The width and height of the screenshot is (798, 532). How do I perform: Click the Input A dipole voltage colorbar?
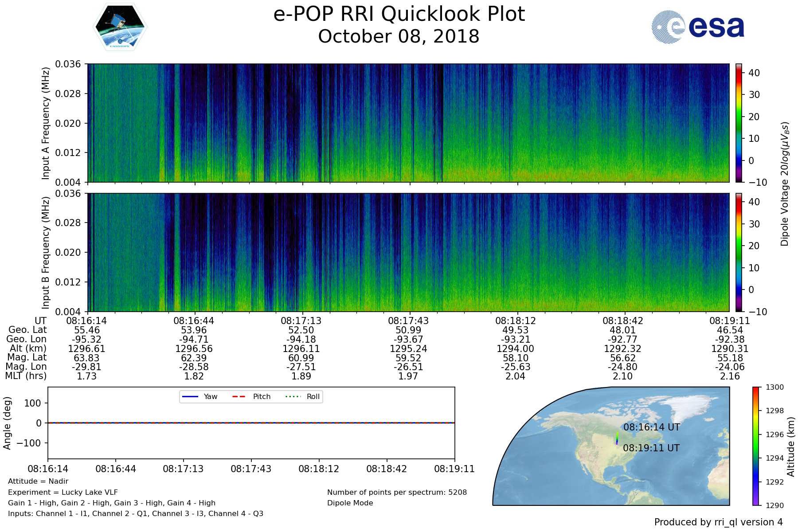[x=739, y=123]
